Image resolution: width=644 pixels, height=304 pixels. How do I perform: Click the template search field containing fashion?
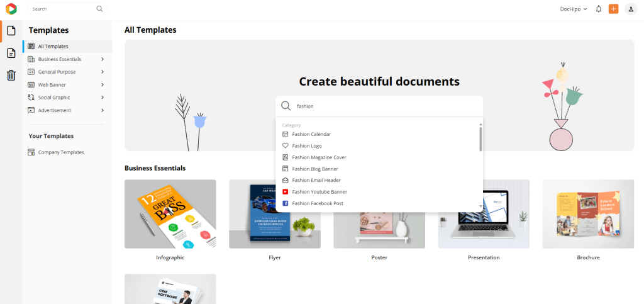click(x=379, y=106)
